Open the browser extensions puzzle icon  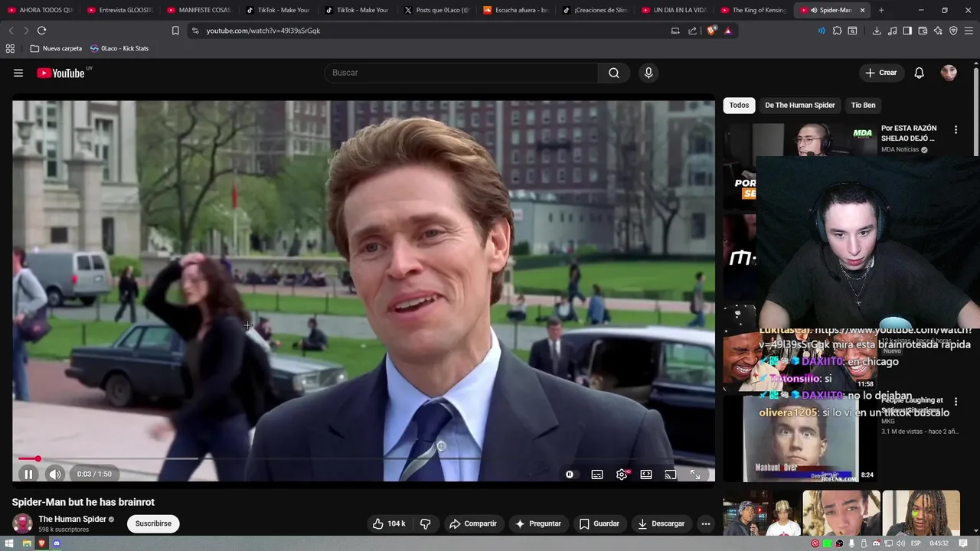pos(837,31)
